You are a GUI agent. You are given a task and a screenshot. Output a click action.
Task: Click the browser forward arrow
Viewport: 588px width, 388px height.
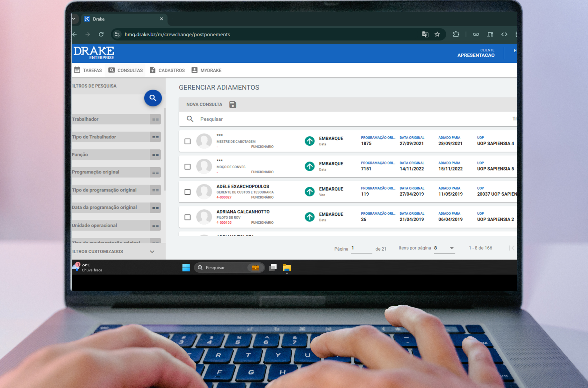tap(88, 34)
